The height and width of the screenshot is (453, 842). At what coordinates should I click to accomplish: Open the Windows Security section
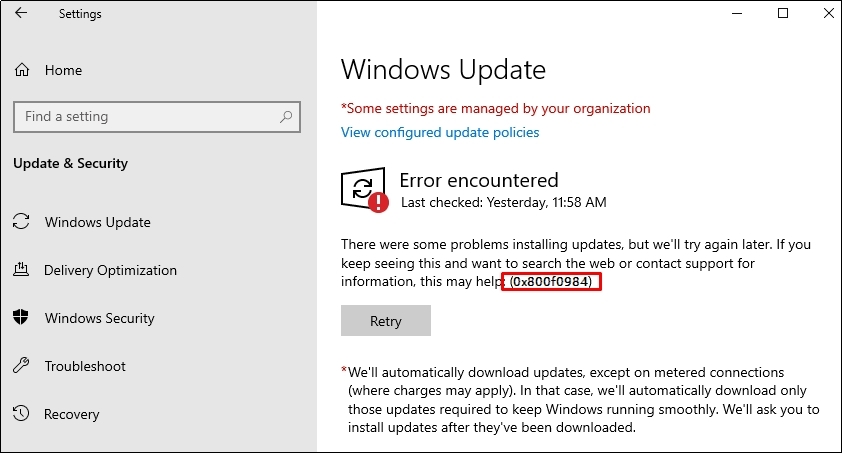pos(100,318)
